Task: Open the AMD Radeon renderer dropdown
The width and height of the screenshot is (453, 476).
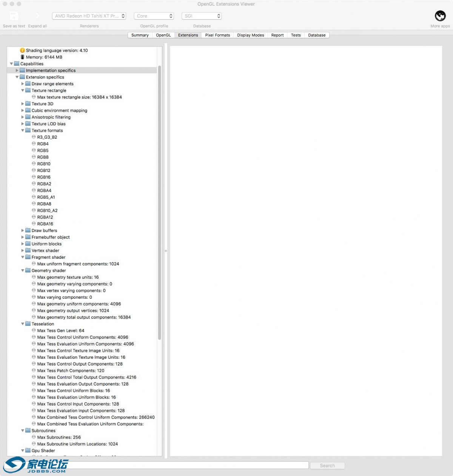Action: click(x=89, y=16)
